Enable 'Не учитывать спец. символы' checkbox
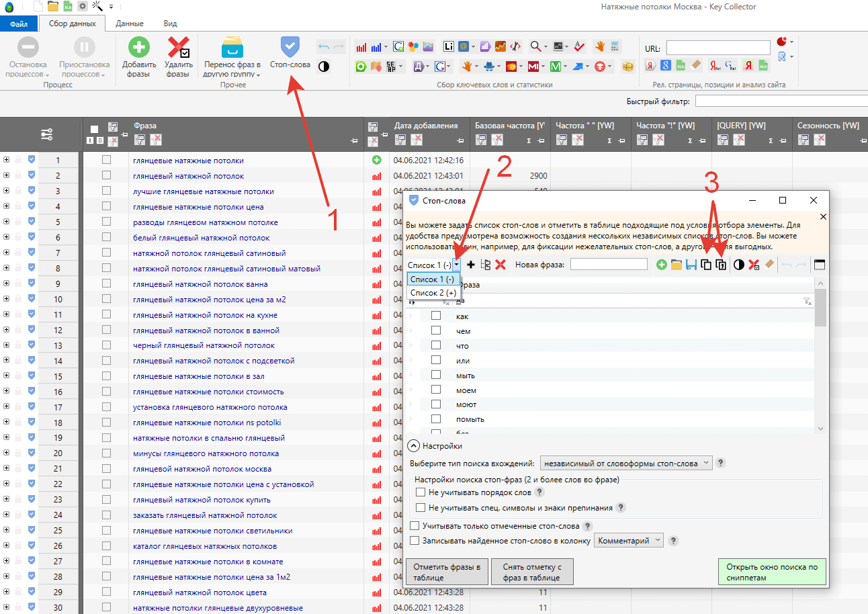The width and height of the screenshot is (868, 614). click(421, 508)
